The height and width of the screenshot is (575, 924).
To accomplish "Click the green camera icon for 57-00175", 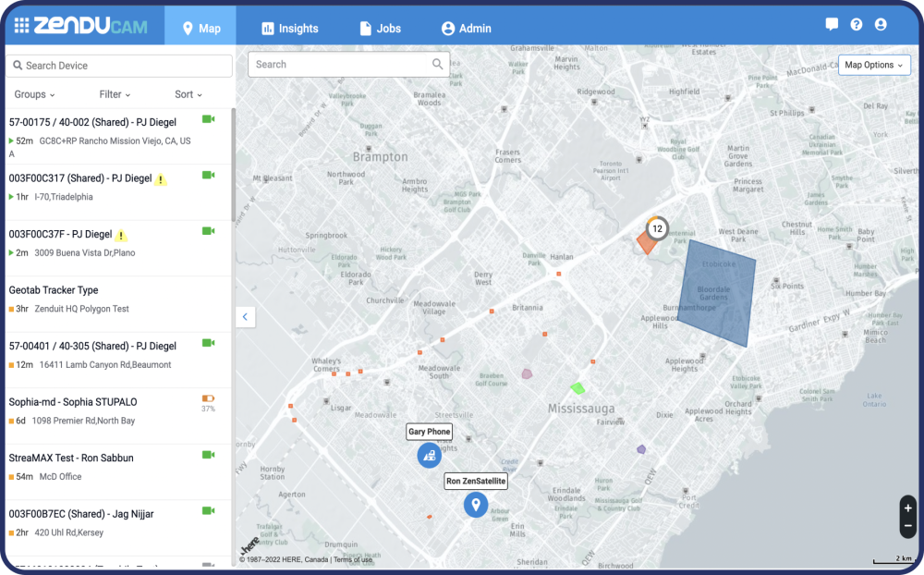I will [x=208, y=119].
